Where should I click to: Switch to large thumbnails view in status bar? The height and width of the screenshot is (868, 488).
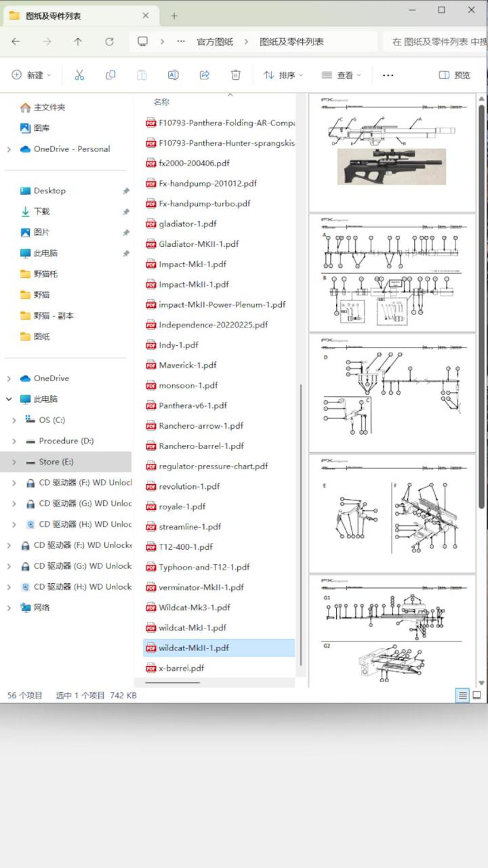pyautogui.click(x=476, y=695)
